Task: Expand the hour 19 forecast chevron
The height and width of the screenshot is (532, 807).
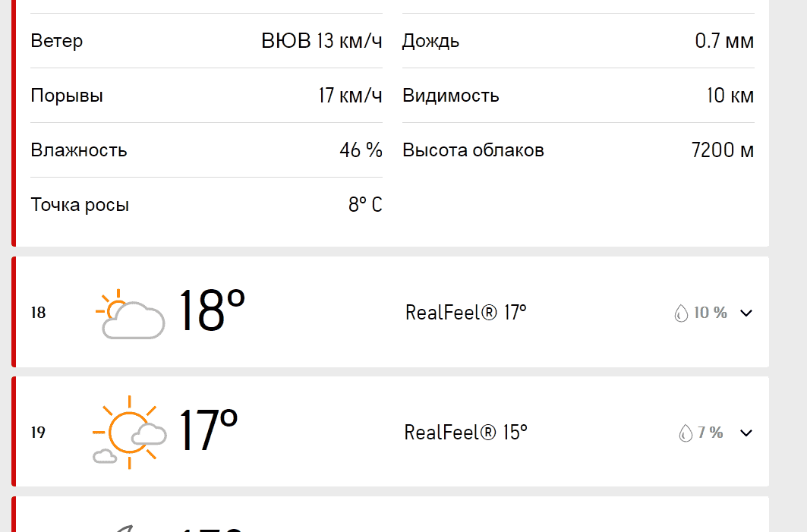Action: (x=746, y=433)
